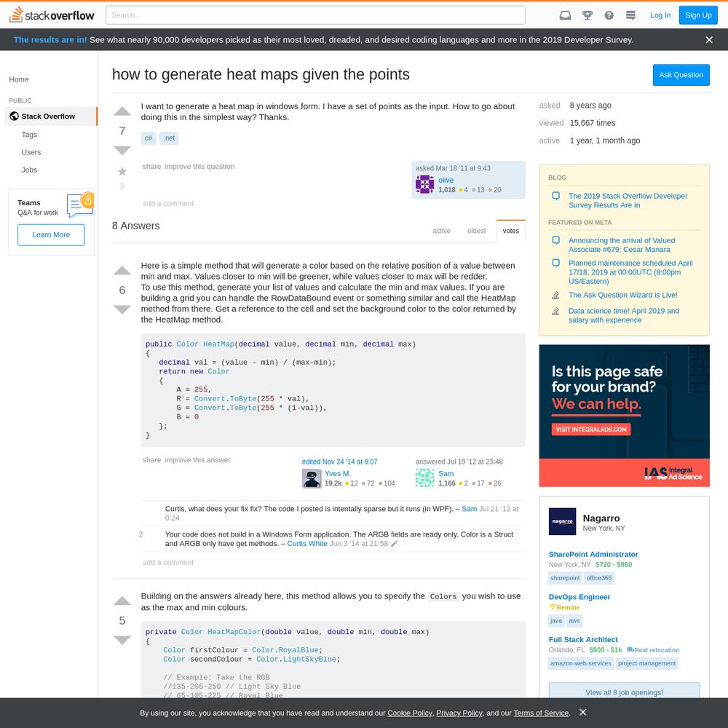Open the Terms of Service link
Viewport: 728px width, 728px height.
[541, 713]
